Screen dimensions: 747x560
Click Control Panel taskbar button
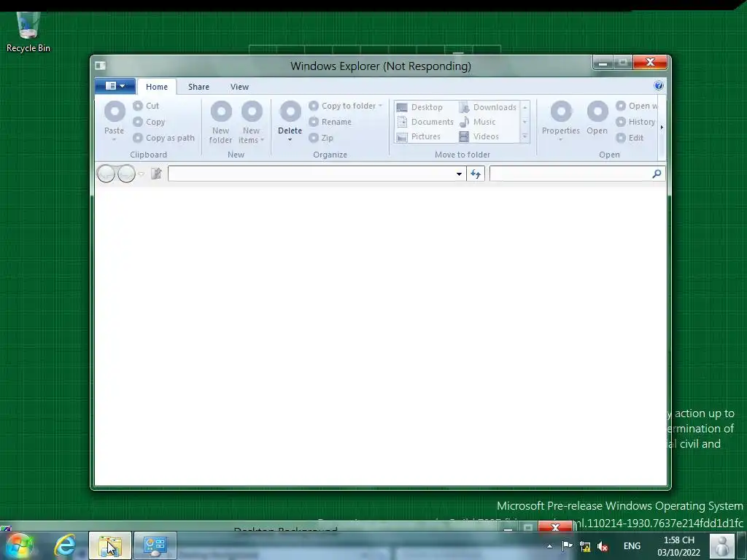[155, 545]
